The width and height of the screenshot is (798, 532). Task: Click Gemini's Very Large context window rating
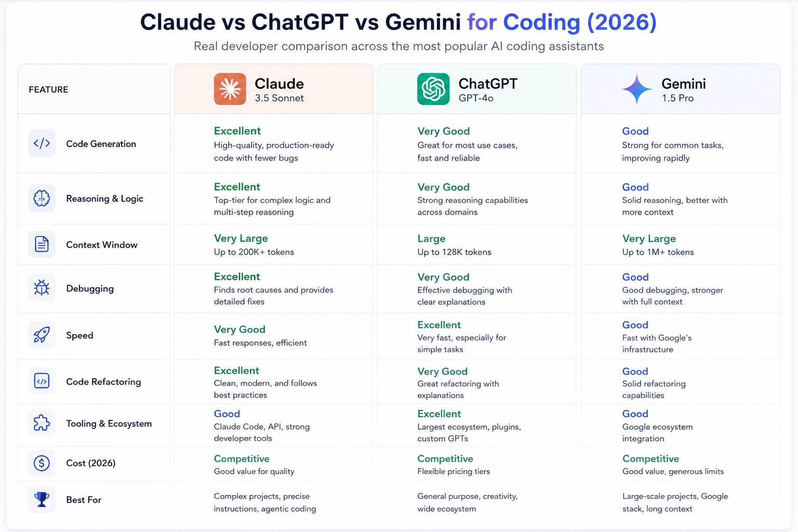click(x=649, y=238)
